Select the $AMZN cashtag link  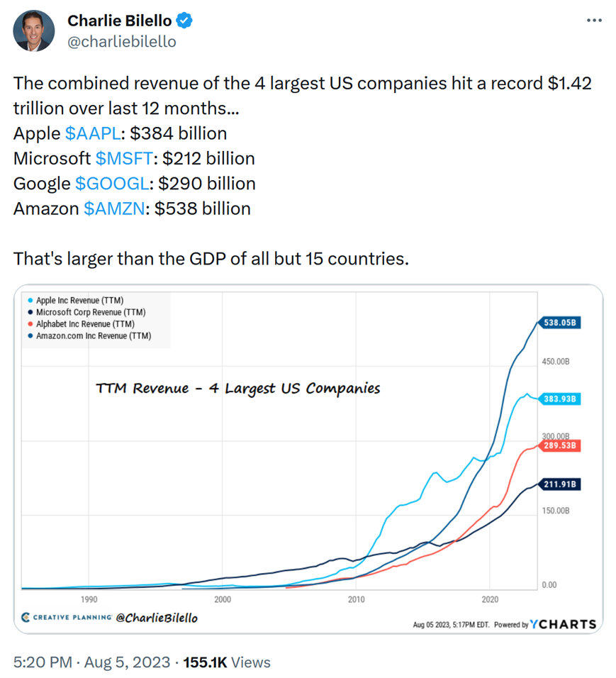click(x=114, y=209)
